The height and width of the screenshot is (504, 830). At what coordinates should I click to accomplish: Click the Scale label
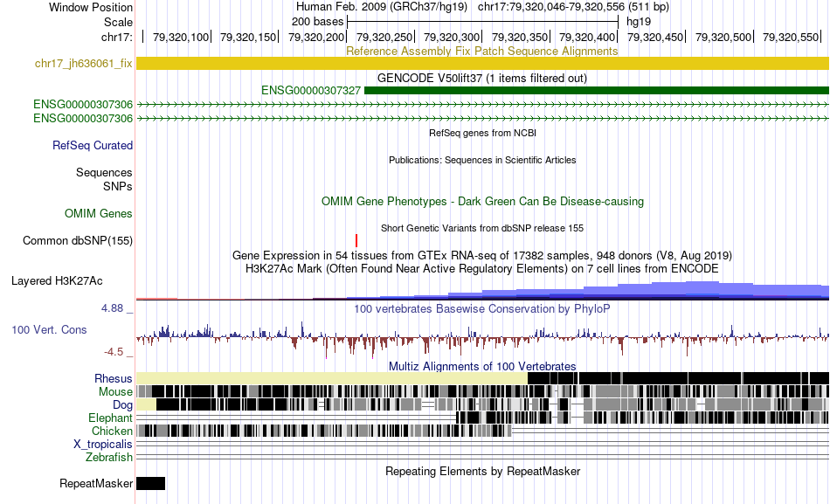(118, 22)
